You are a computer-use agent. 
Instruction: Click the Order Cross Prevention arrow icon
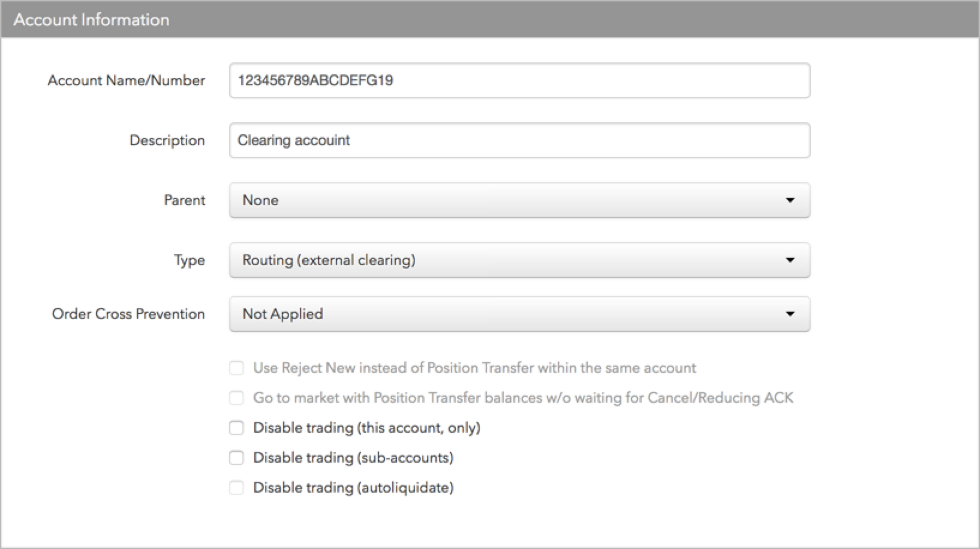[790, 314]
